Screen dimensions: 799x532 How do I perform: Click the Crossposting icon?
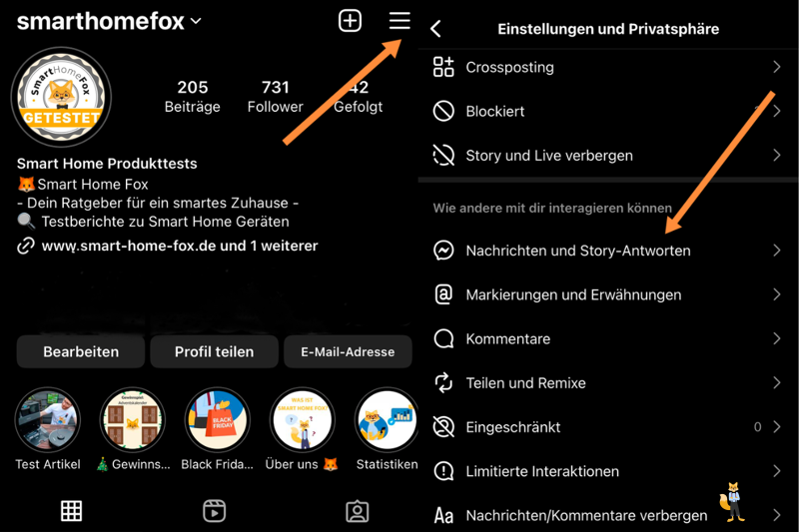[443, 67]
